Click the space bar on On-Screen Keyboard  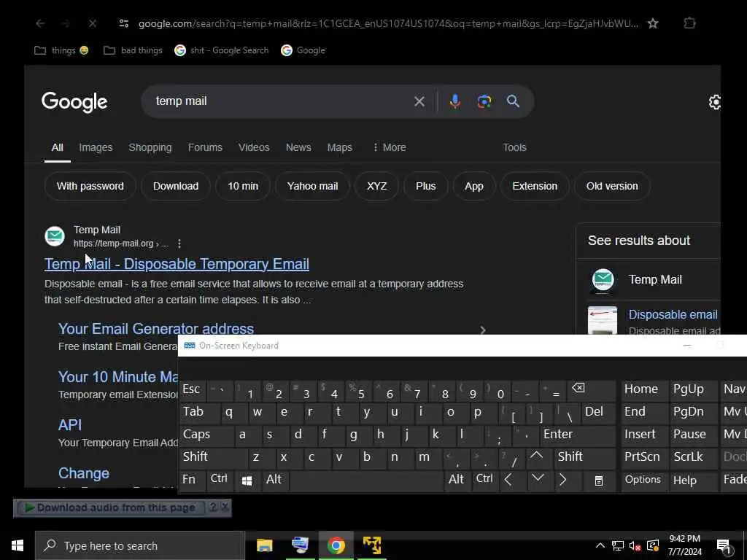click(366, 481)
